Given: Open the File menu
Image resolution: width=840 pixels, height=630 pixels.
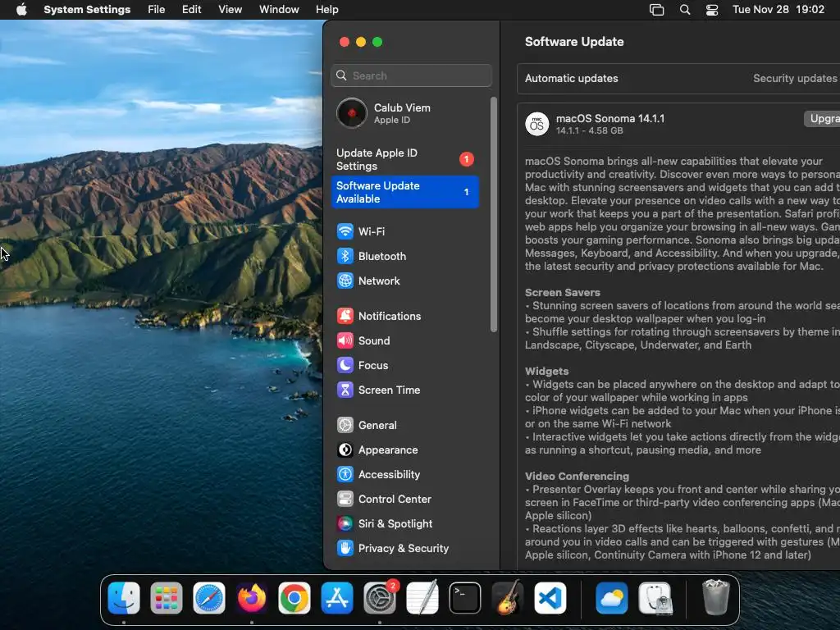Looking at the screenshot, I should 157,10.
